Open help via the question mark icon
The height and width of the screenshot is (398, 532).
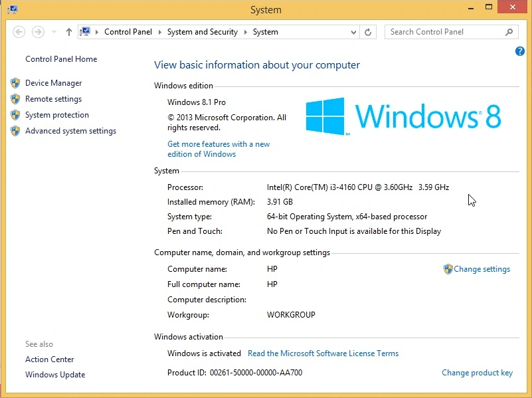coord(520,51)
